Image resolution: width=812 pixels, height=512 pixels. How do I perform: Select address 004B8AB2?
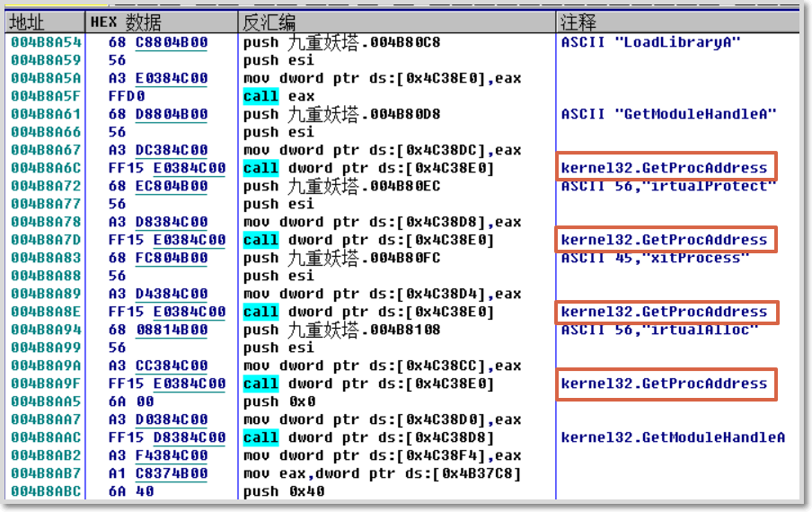[46, 455]
